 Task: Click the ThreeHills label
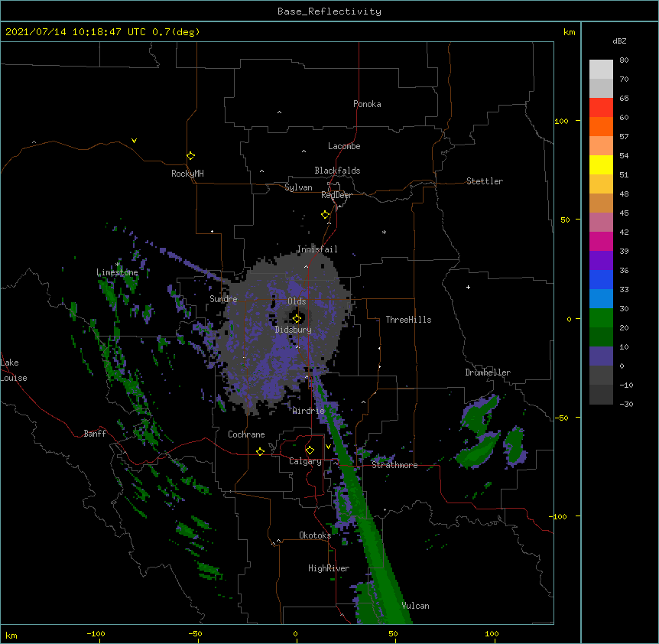click(408, 320)
